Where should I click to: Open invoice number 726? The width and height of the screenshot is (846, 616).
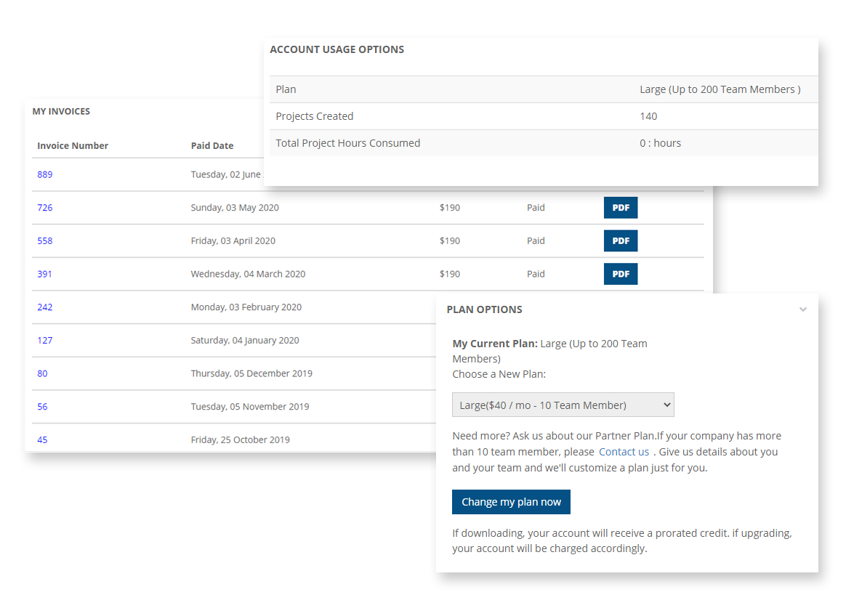(x=45, y=208)
